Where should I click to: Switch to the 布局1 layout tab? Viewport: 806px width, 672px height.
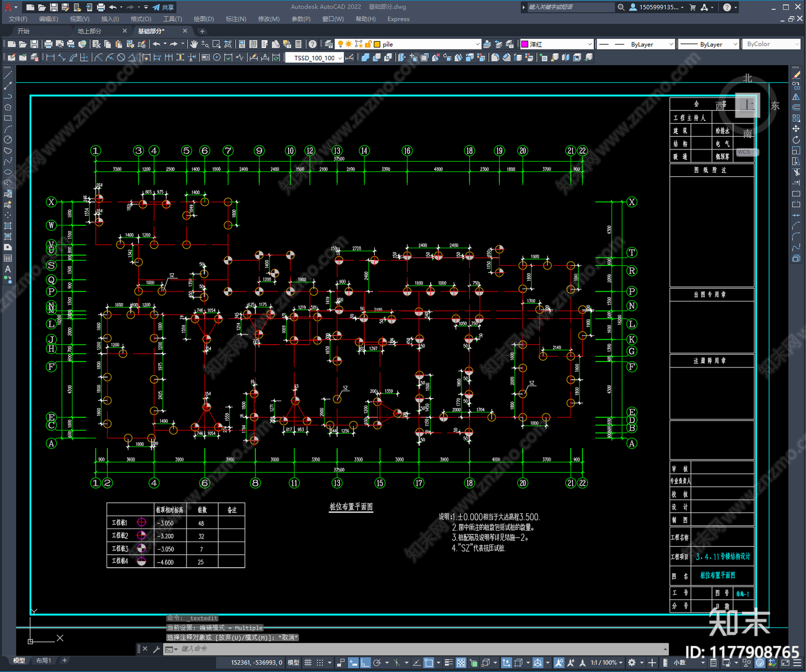(x=44, y=660)
